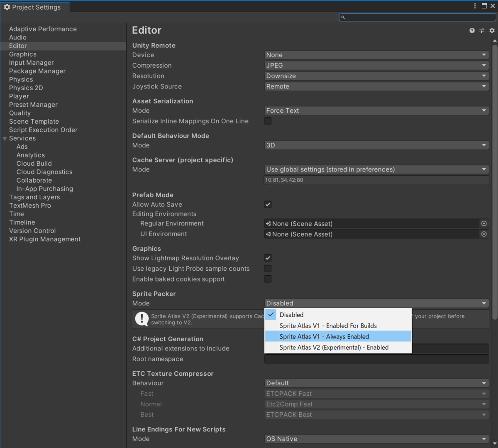The height and width of the screenshot is (448, 498).
Task: Open object picker for Regular Environment
Action: [x=484, y=223]
